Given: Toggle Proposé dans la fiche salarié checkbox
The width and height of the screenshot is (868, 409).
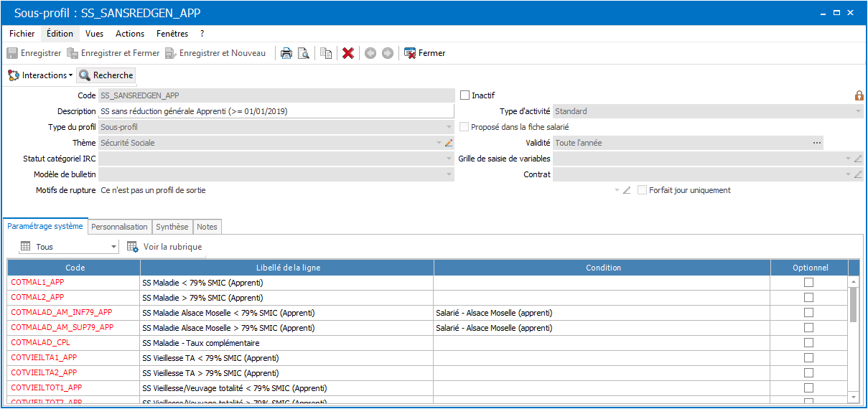Looking at the screenshot, I should click(x=465, y=127).
